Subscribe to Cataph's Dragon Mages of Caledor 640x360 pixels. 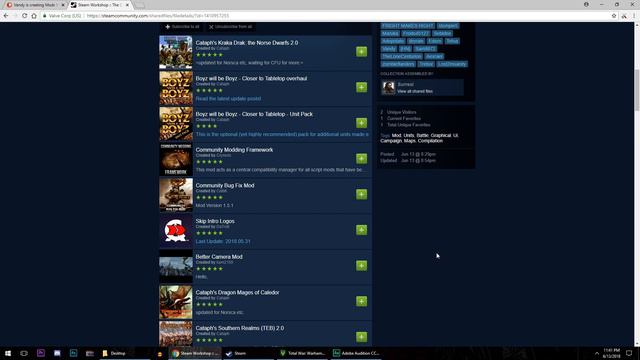tap(361, 301)
